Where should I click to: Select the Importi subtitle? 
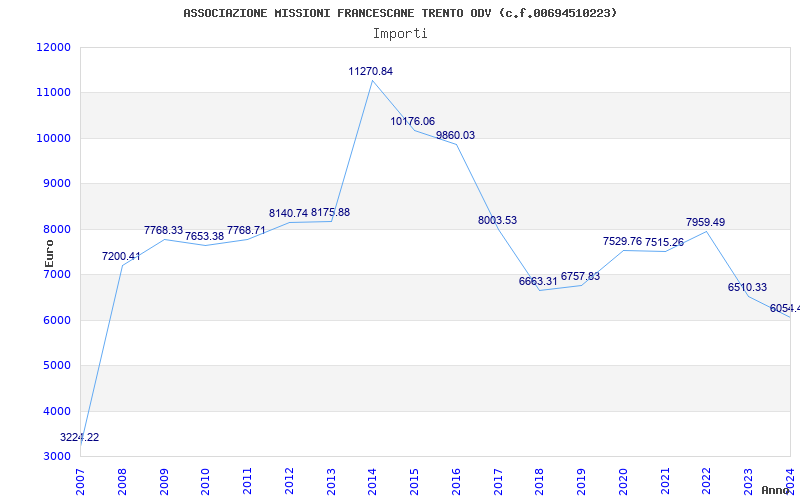(400, 34)
